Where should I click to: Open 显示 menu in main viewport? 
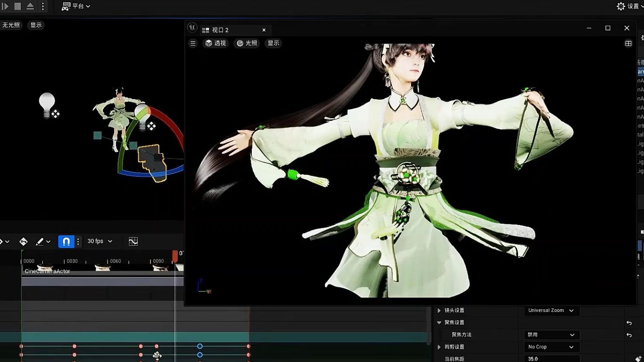(x=36, y=25)
